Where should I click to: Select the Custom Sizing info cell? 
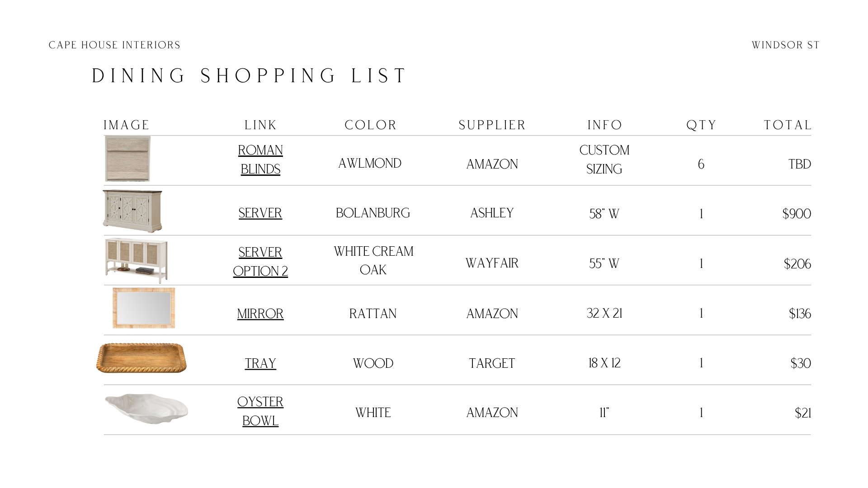[x=604, y=160]
